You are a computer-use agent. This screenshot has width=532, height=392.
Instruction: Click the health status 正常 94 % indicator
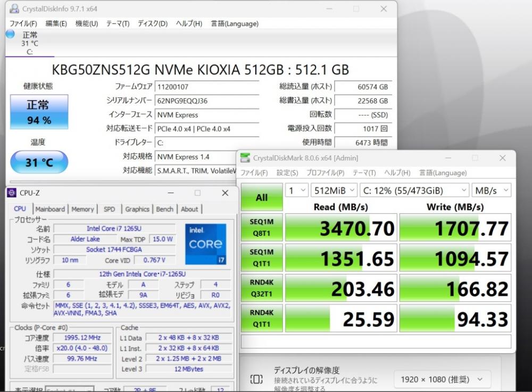tap(39, 112)
